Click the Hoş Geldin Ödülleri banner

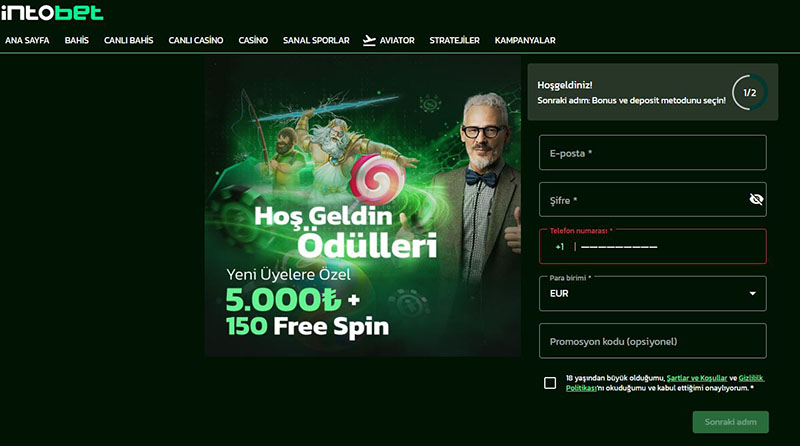click(363, 206)
